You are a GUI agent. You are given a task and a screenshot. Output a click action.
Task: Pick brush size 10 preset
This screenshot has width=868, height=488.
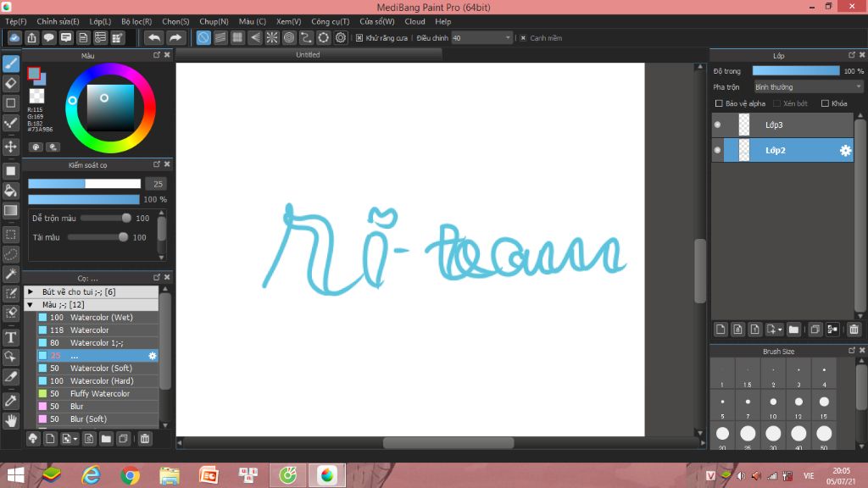tap(773, 405)
